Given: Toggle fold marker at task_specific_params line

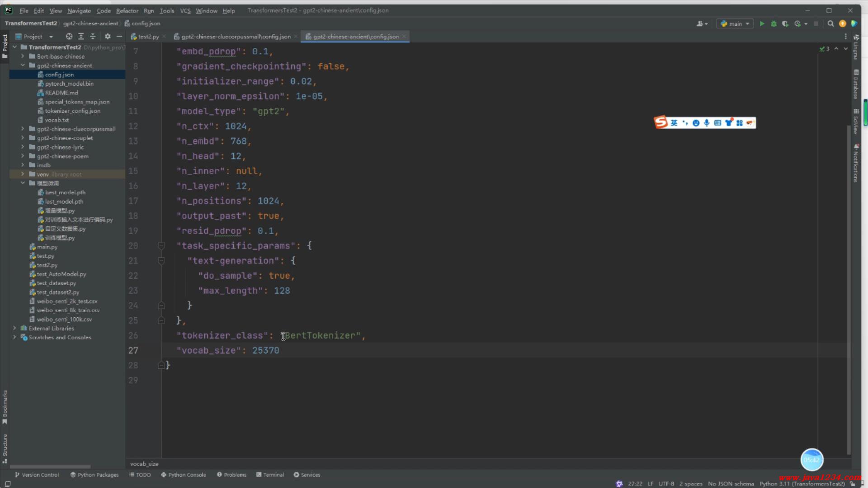Looking at the screenshot, I should click(161, 246).
